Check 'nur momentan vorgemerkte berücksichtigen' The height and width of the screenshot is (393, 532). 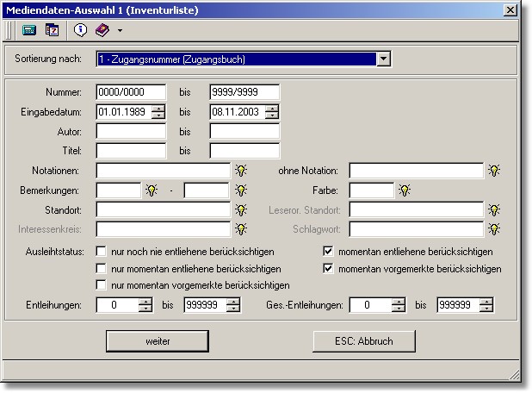tap(102, 284)
